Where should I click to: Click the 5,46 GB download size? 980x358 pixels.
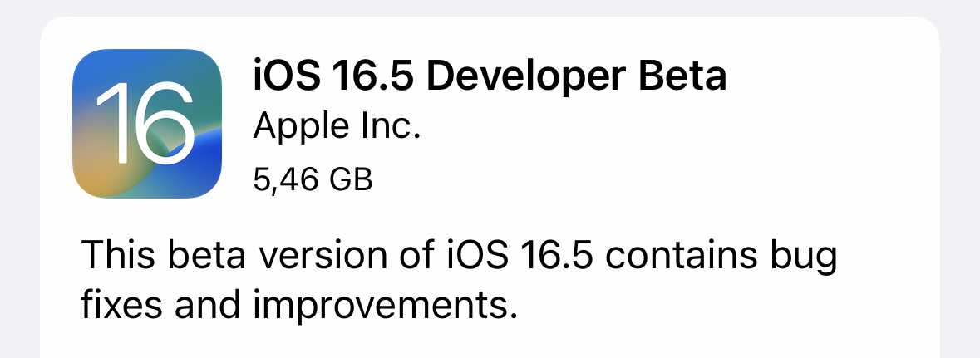point(313,180)
